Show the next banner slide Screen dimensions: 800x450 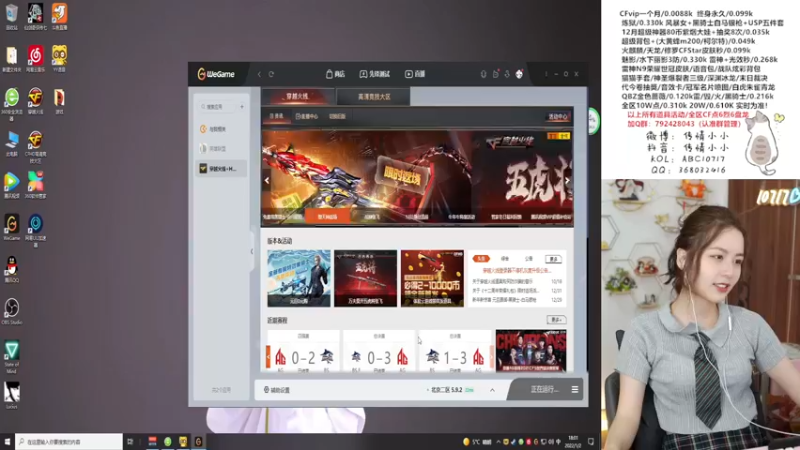click(567, 180)
